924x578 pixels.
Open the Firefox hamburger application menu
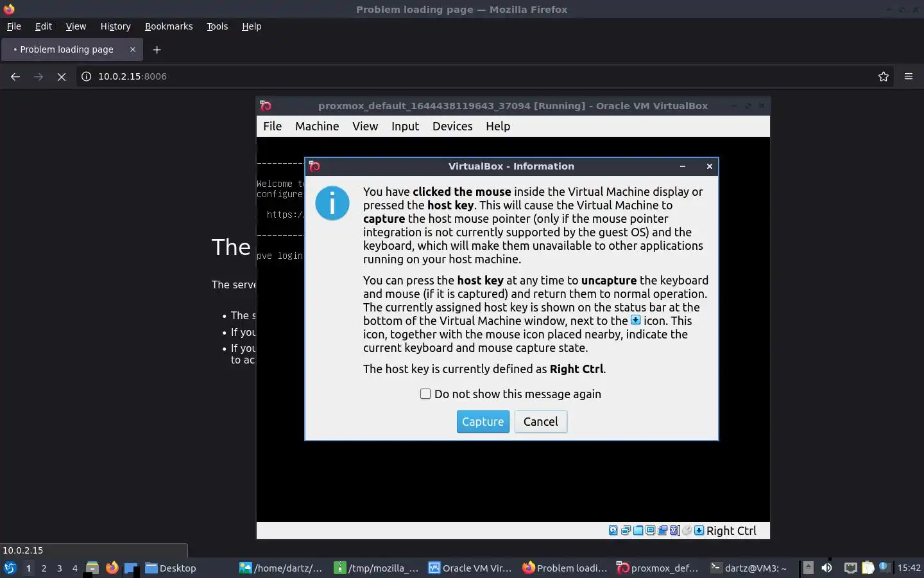coord(909,76)
